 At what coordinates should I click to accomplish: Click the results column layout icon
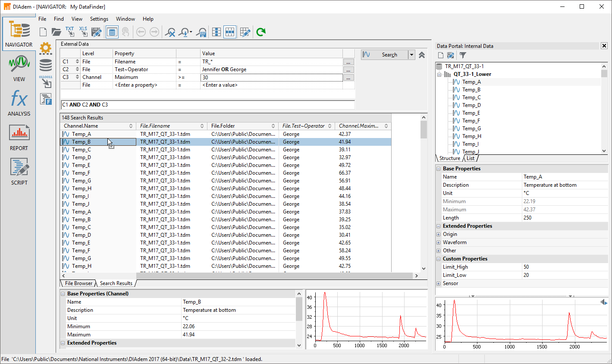point(217,32)
